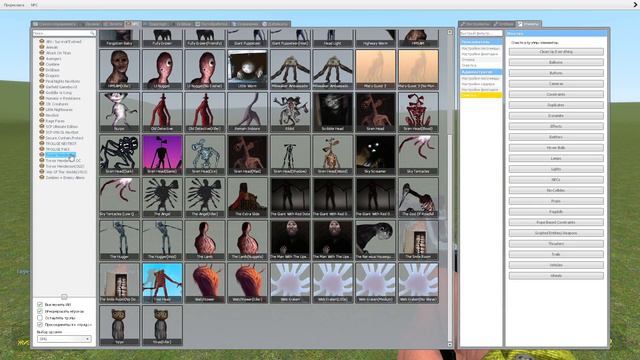Open the Прорисовка menu in top bar
This screenshot has height=360, width=640.
(x=14, y=5)
